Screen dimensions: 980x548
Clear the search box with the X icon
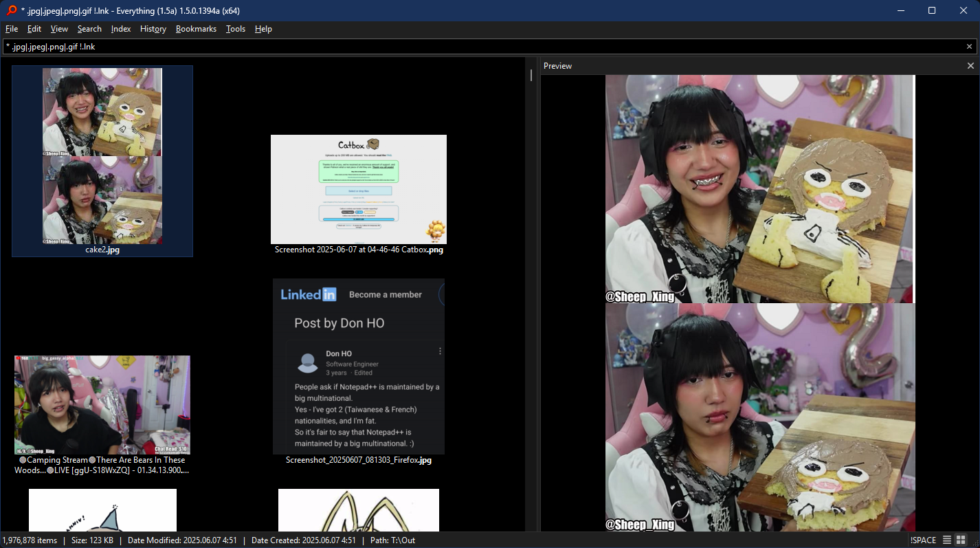pyautogui.click(x=970, y=47)
